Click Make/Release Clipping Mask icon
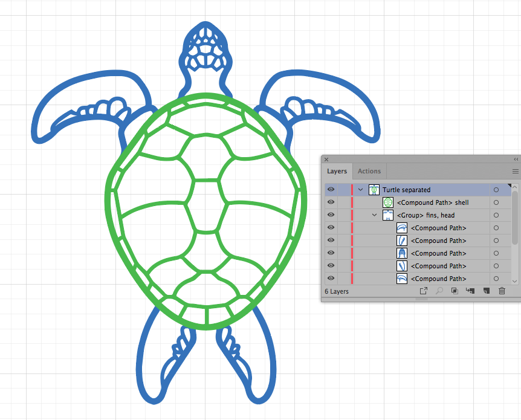The width and height of the screenshot is (521, 420). pyautogui.click(x=455, y=291)
